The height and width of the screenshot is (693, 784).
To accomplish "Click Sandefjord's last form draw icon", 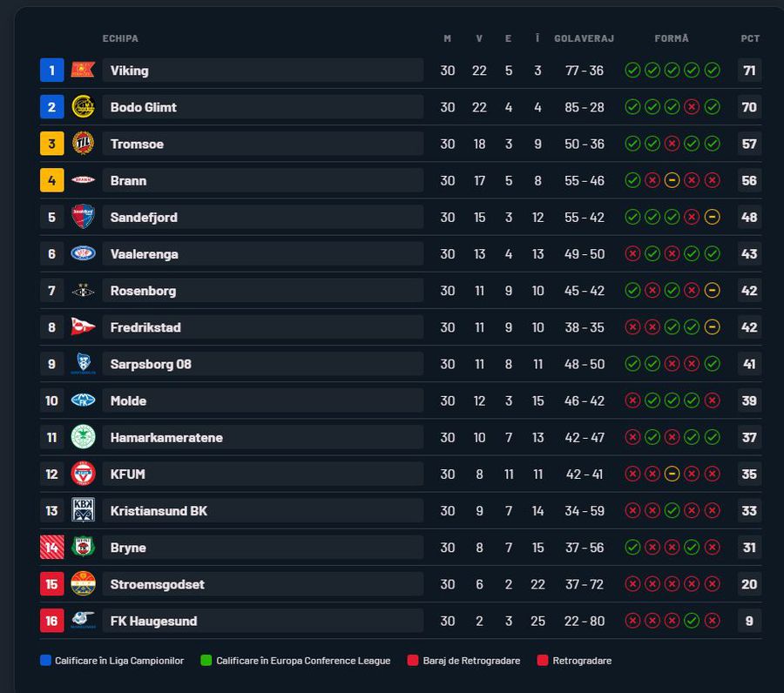I will click(712, 217).
